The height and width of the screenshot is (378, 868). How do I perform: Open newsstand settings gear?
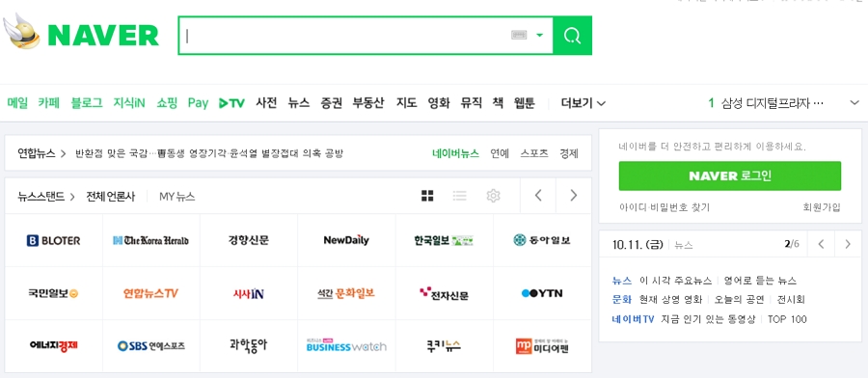493,196
